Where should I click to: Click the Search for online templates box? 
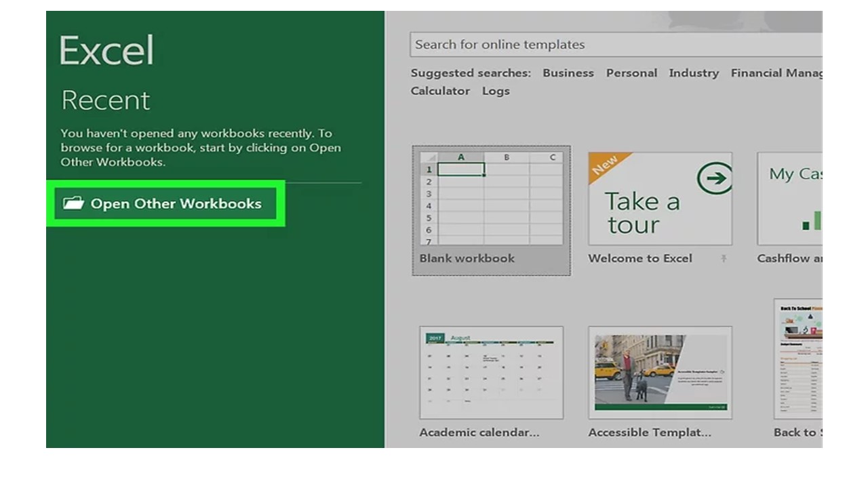click(x=609, y=44)
